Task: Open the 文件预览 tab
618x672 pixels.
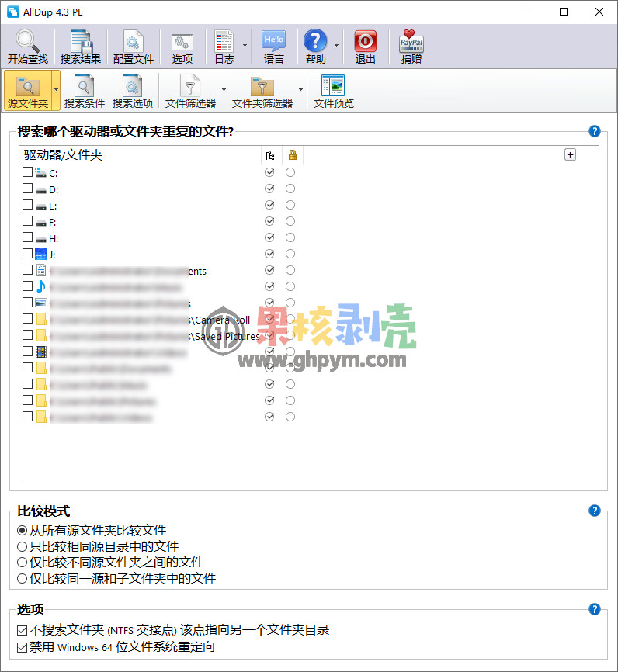Action: pos(333,91)
